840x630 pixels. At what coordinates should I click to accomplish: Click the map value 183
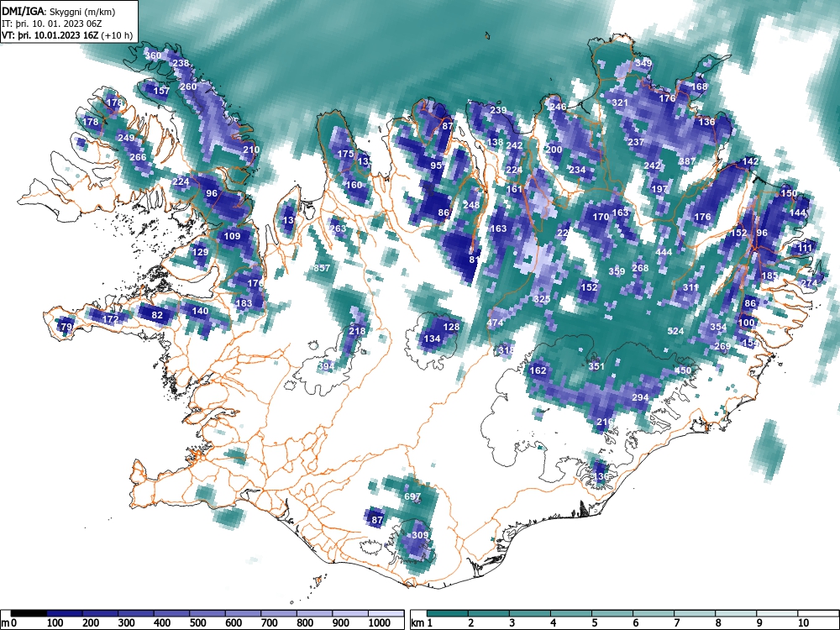click(x=244, y=303)
